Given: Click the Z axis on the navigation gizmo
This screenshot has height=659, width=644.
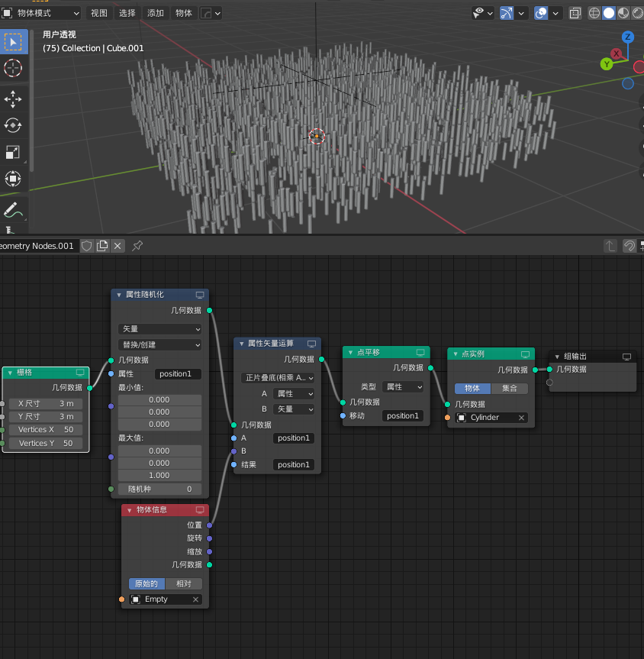Looking at the screenshot, I should point(626,37).
